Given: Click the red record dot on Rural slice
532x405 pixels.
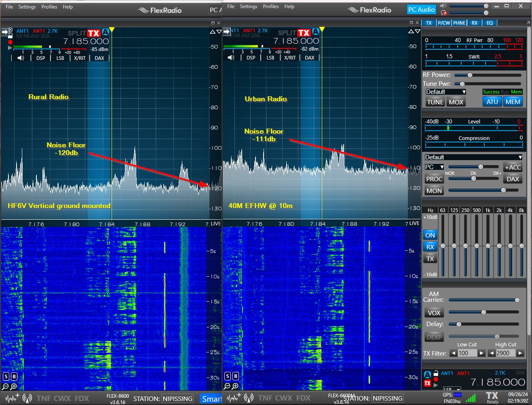Looking at the screenshot, I should [10, 42].
